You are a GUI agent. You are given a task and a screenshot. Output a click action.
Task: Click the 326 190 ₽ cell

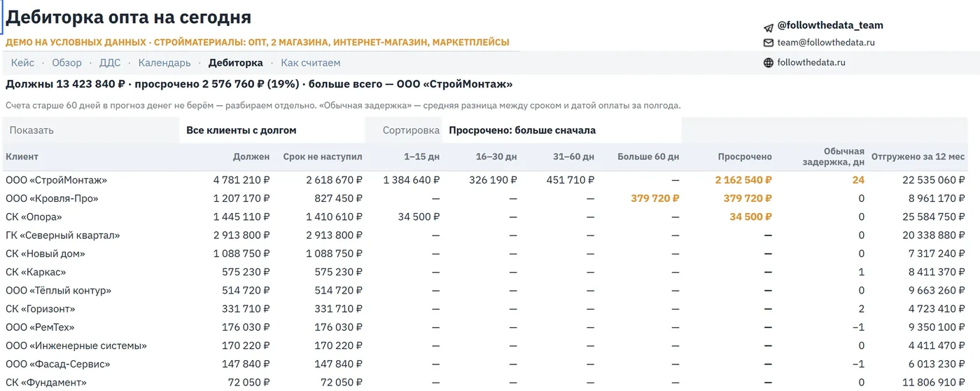(x=493, y=180)
